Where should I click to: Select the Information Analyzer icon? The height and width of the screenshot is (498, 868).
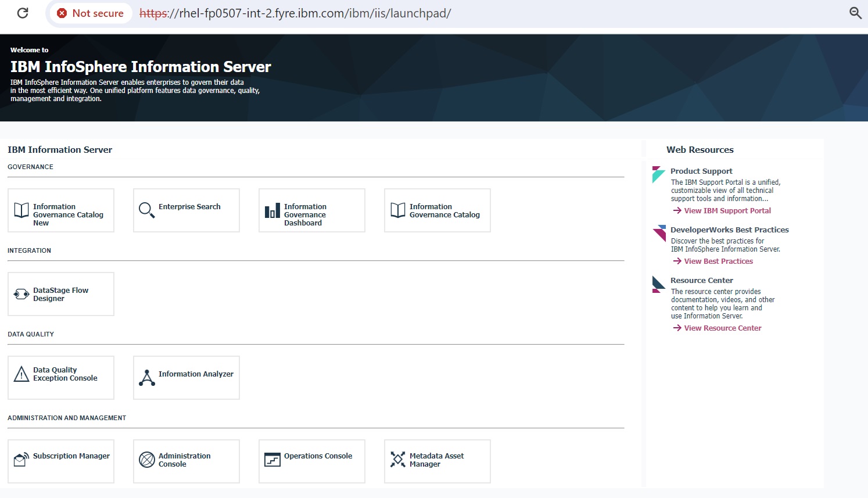146,377
